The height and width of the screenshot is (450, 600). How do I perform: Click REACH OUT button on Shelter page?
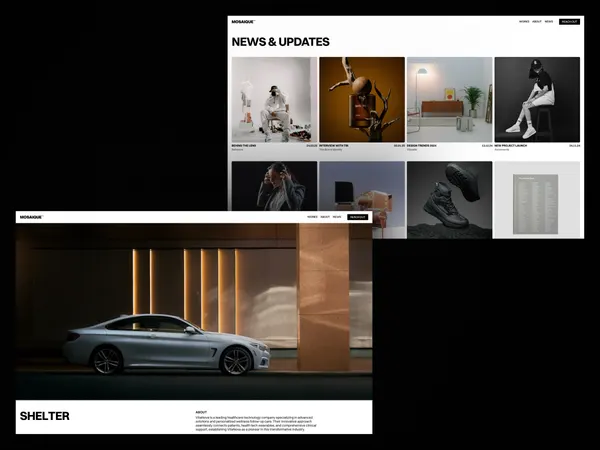pyautogui.click(x=358, y=217)
